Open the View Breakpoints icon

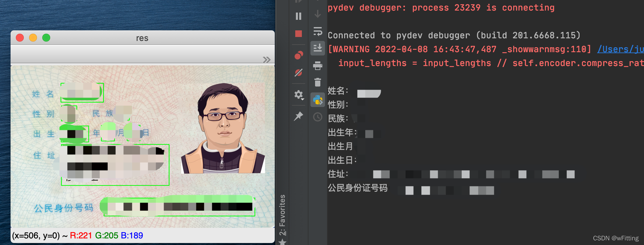(299, 55)
